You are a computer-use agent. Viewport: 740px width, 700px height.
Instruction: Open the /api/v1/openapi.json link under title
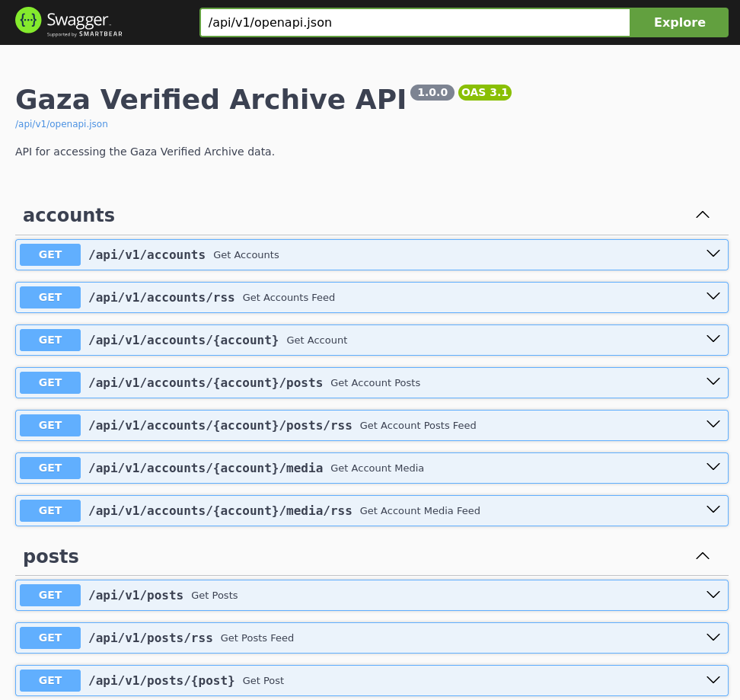62,124
